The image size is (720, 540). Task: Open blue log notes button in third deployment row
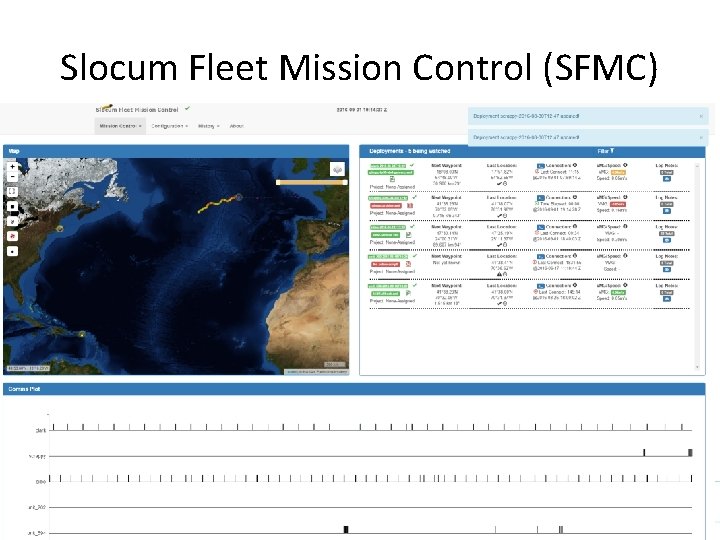point(667,240)
